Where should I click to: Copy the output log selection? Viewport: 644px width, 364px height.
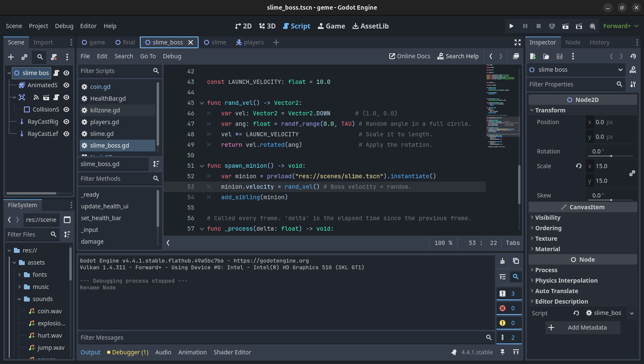516,261
